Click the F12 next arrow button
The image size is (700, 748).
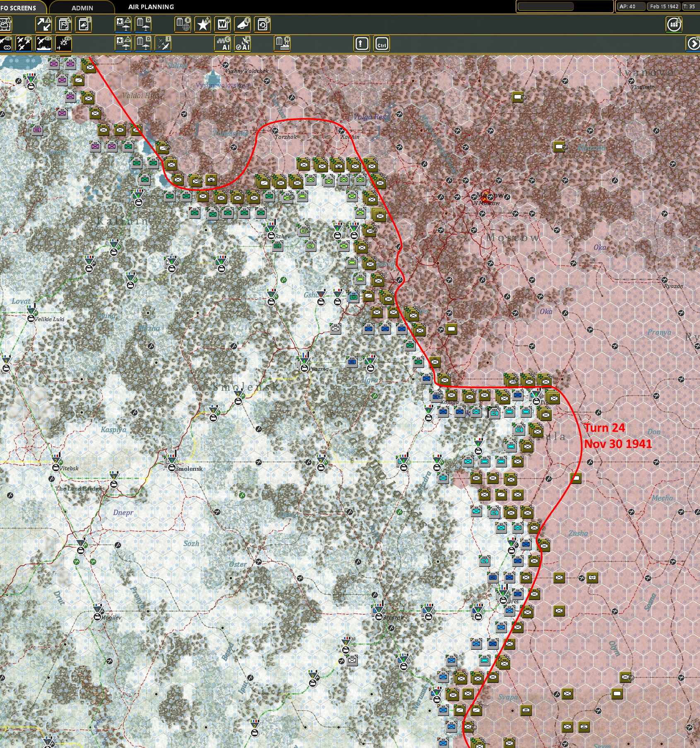(x=693, y=44)
